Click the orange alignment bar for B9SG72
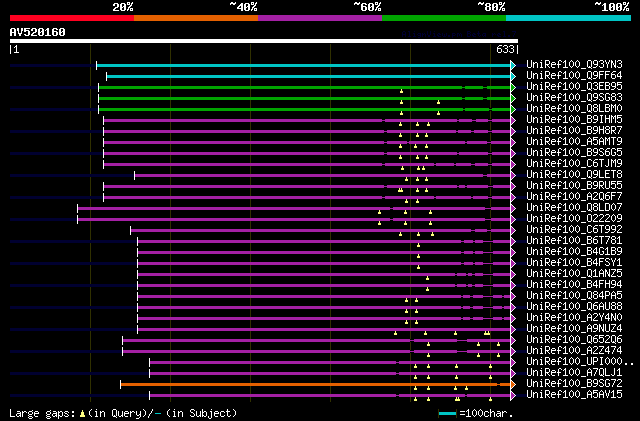The height and width of the screenshot is (421, 640). pos(315,385)
